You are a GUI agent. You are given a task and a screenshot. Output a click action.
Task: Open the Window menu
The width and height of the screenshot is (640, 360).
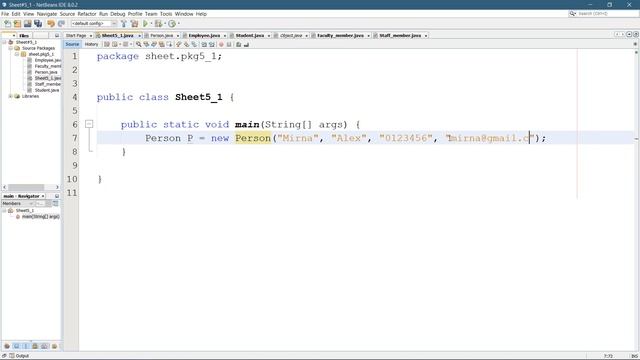(x=184, y=14)
